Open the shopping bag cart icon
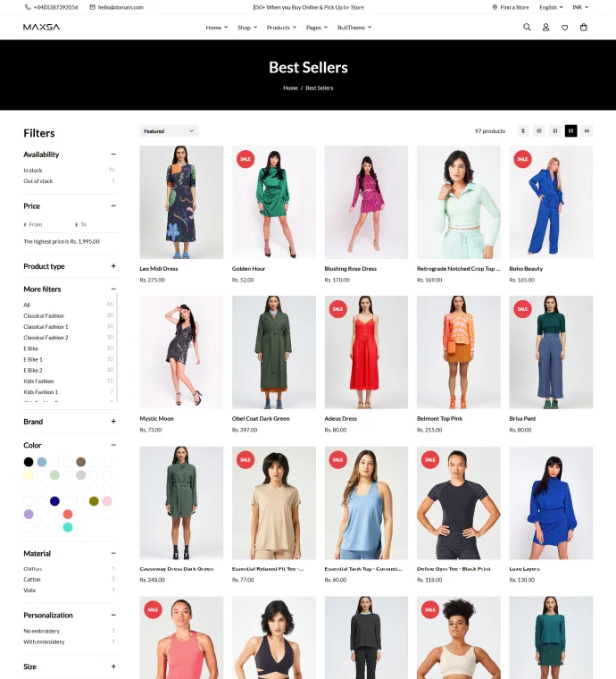 [x=584, y=28]
